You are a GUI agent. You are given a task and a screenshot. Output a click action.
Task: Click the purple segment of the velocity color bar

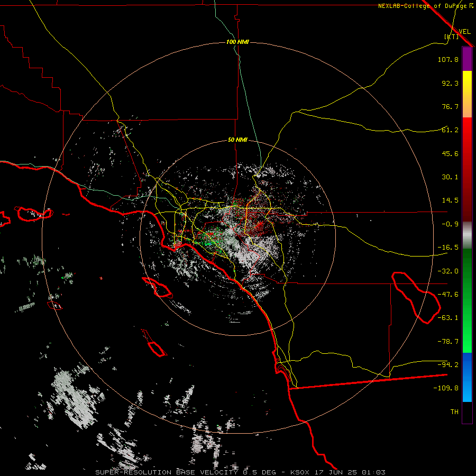click(467, 59)
